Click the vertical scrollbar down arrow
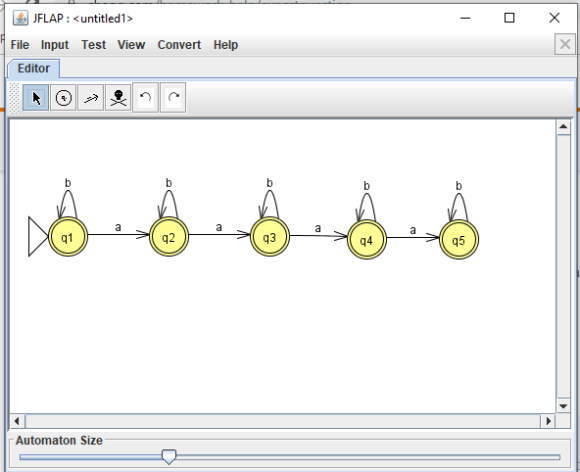 (x=563, y=406)
